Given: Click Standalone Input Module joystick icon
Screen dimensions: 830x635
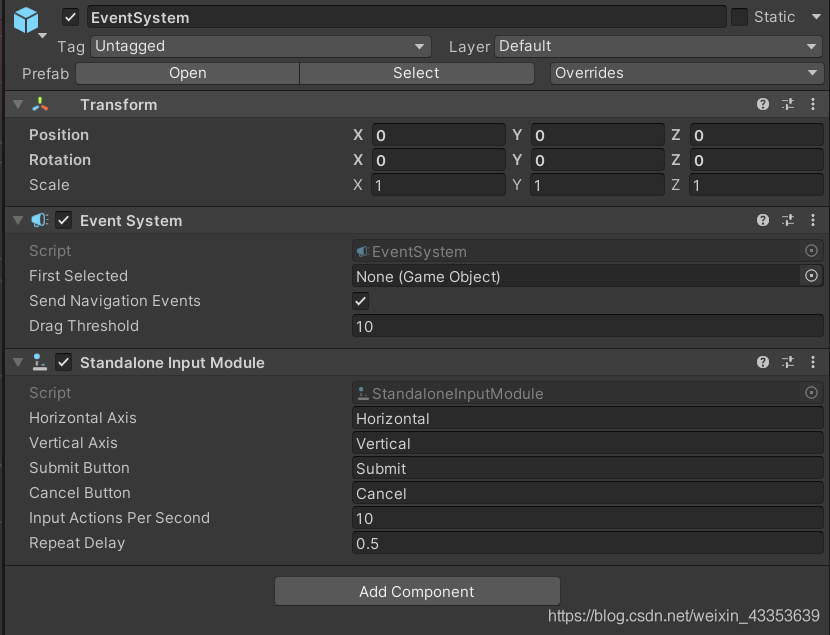Looking at the screenshot, I should point(40,362).
